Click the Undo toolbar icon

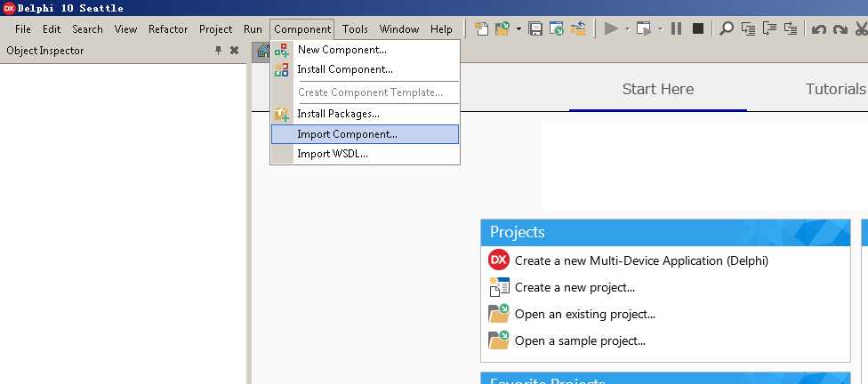point(819,29)
